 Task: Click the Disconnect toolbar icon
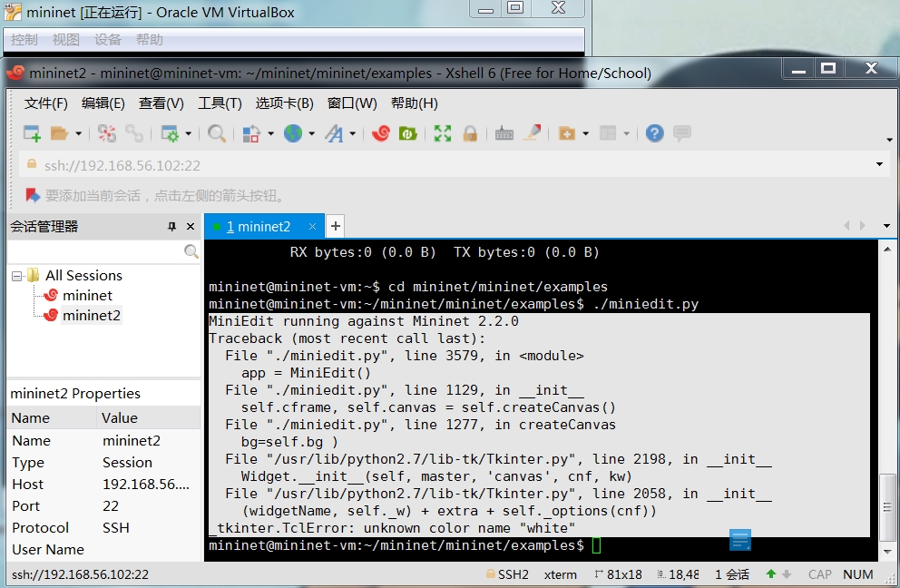click(107, 133)
